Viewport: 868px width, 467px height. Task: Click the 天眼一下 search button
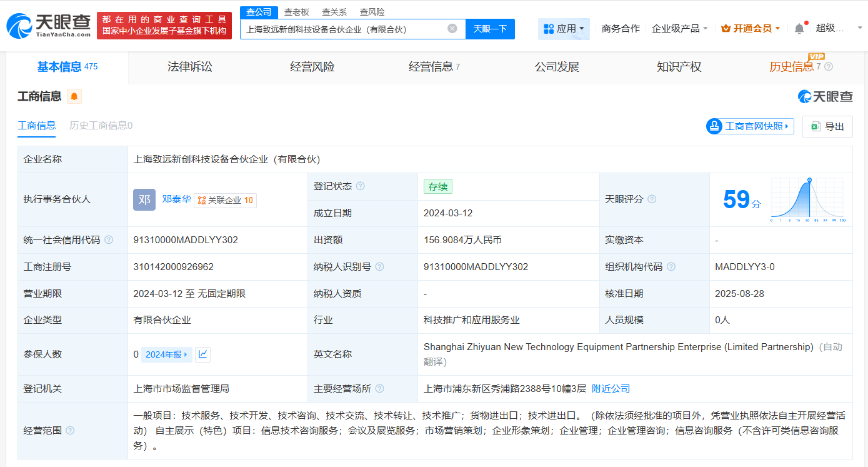pyautogui.click(x=489, y=28)
